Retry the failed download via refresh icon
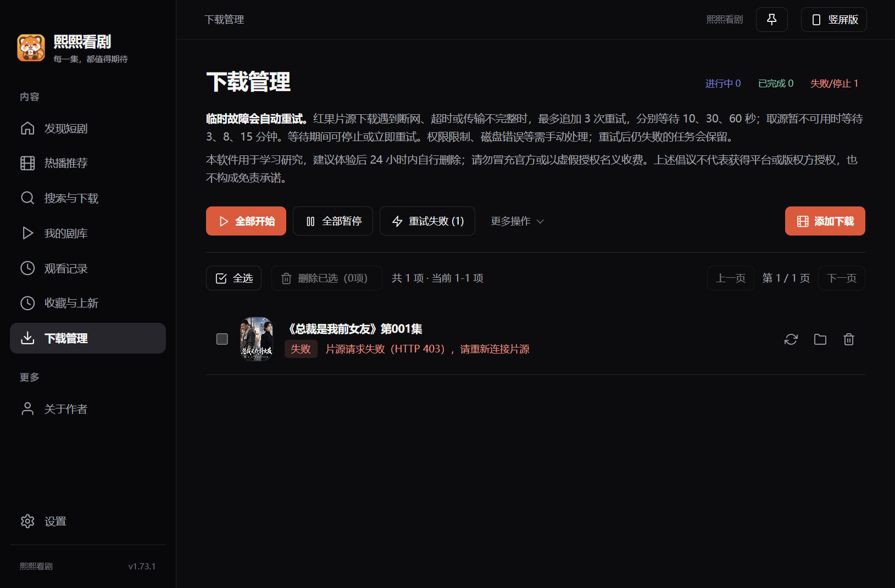The image size is (895, 588). (x=791, y=339)
